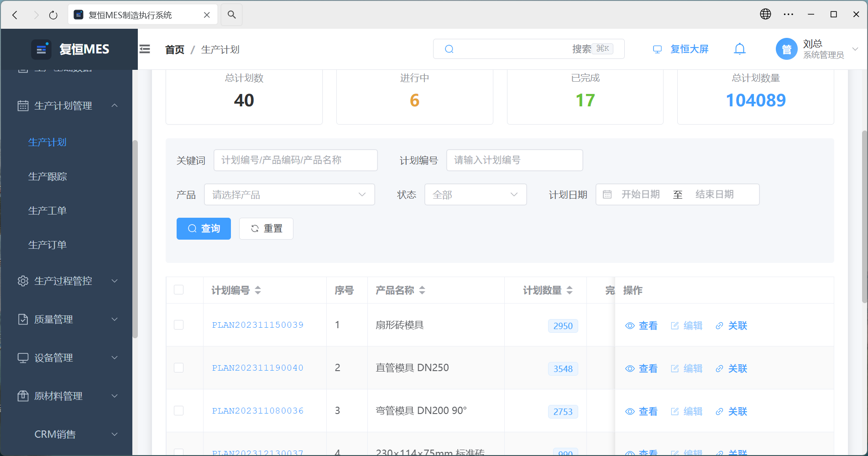Click the 生产过程管控 gear icon
Image resolution: width=868 pixels, height=456 pixels.
click(23, 281)
